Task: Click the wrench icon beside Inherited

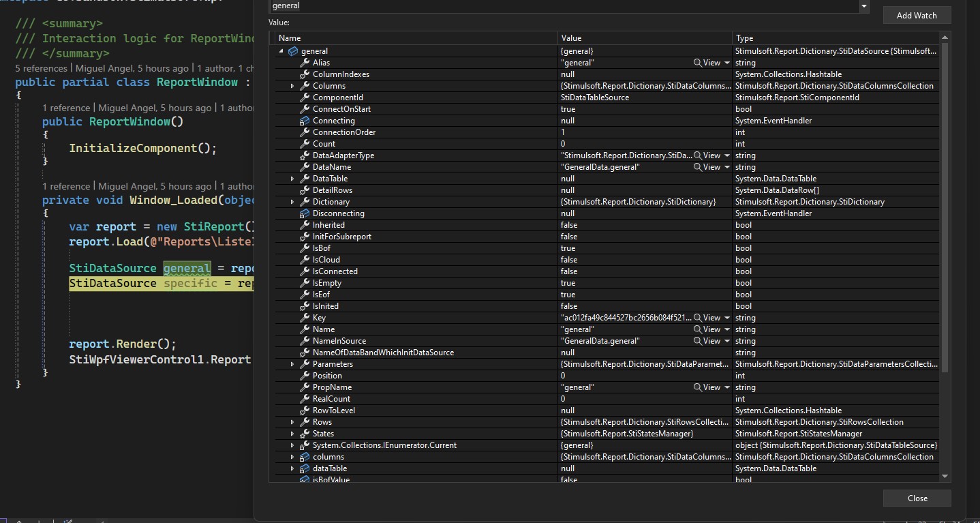Action: (x=305, y=225)
